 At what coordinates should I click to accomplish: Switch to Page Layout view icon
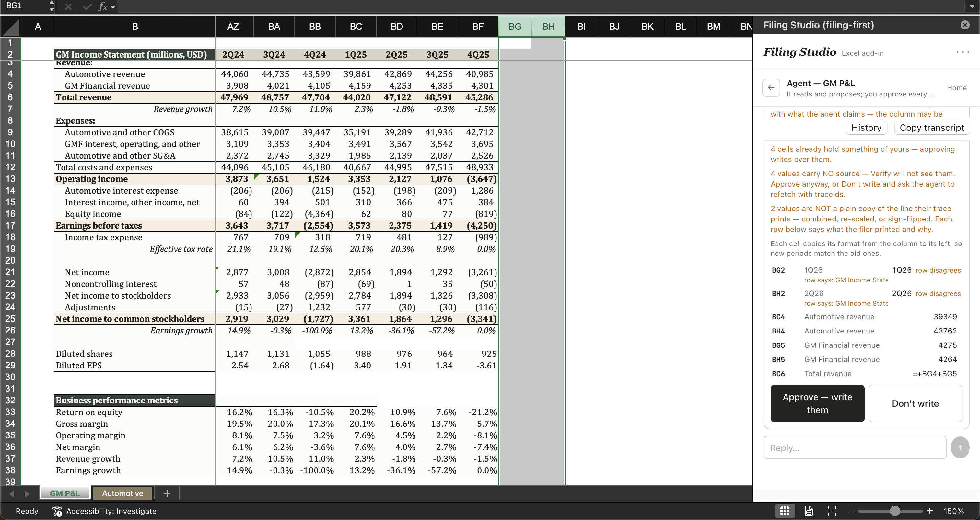pyautogui.click(x=809, y=511)
